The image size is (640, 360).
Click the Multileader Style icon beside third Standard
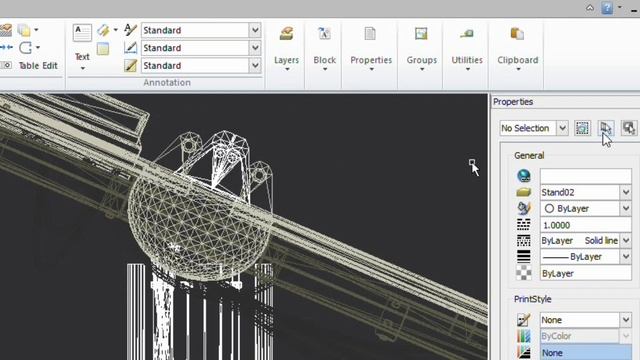pos(130,65)
